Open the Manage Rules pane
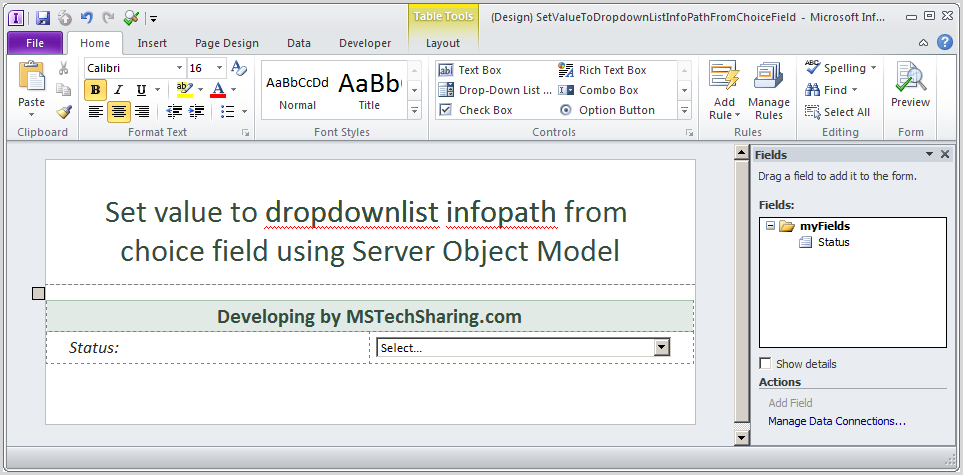 (769, 91)
